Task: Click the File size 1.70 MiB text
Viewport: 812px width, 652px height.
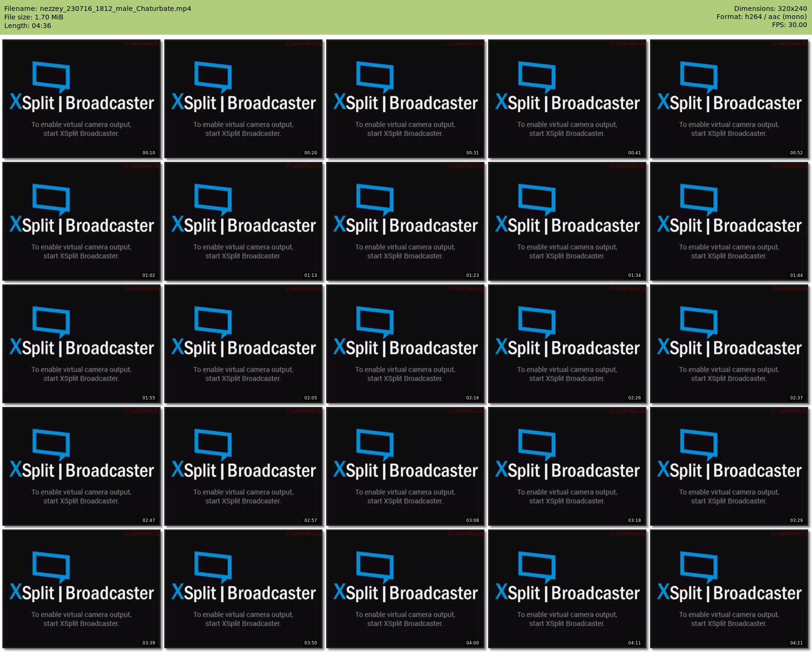Action: click(x=34, y=17)
